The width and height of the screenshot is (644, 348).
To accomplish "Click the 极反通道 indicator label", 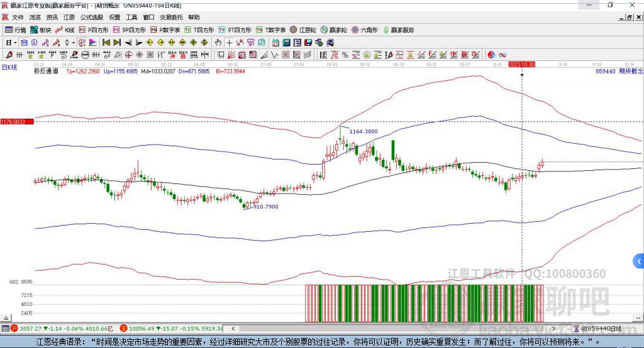I will [46, 72].
